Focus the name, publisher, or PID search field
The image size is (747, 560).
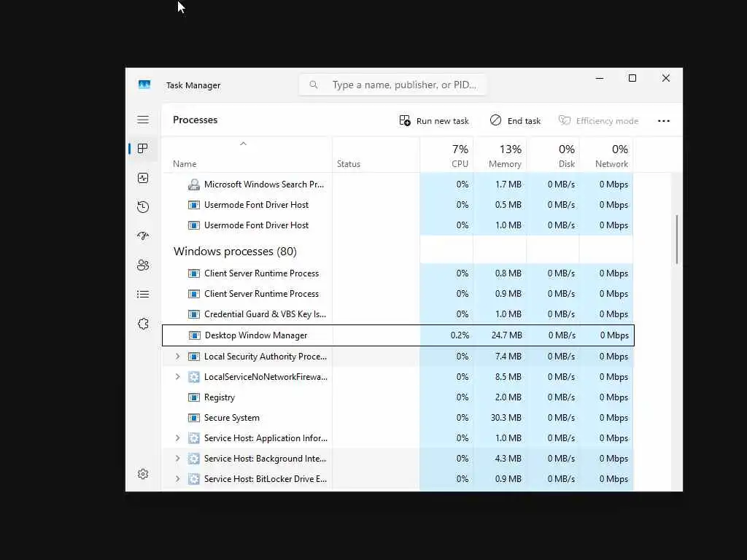[393, 85]
